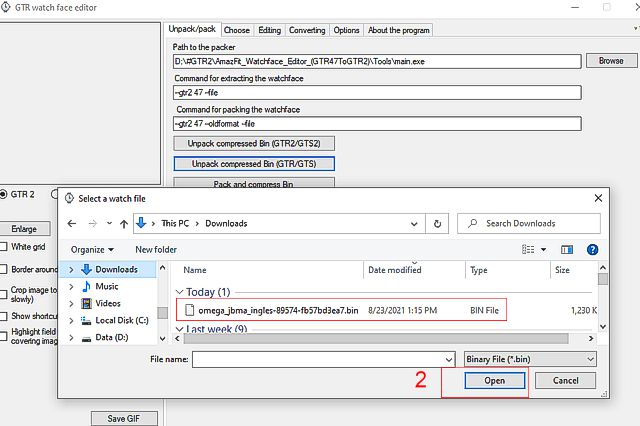
Task: Click the file list's vertical scrollbar down arrow
Action: point(603,327)
